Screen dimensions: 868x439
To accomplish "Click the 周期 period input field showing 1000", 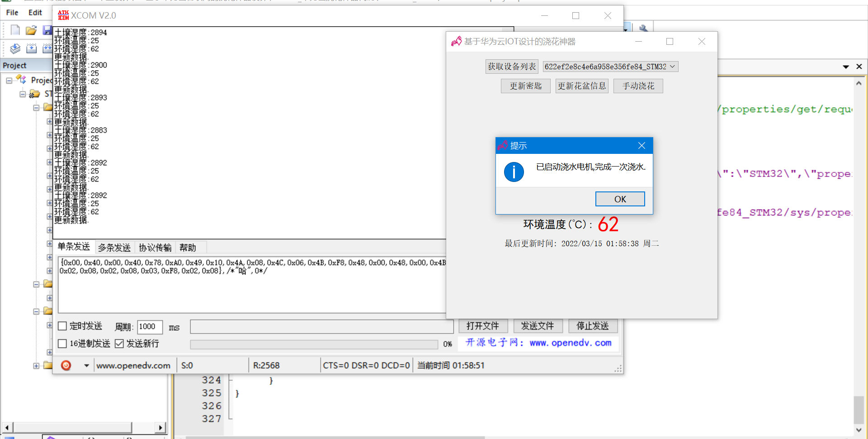I will [x=149, y=327].
